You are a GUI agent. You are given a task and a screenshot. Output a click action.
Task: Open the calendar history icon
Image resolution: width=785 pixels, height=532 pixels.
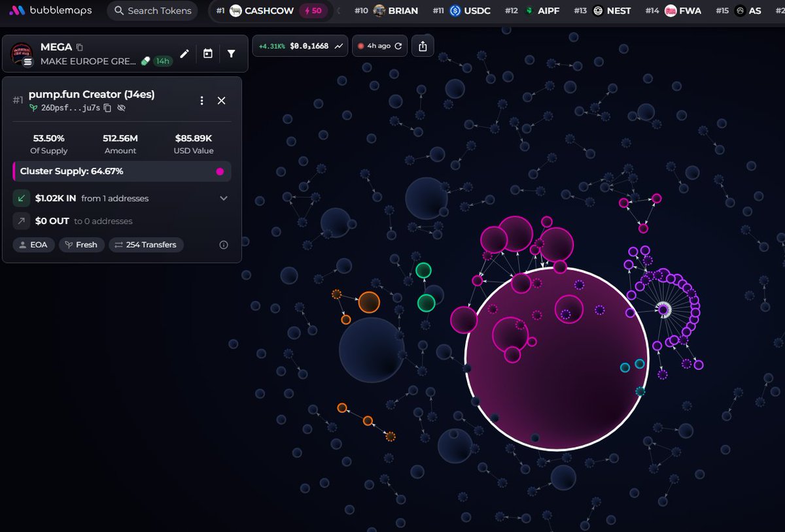click(208, 54)
